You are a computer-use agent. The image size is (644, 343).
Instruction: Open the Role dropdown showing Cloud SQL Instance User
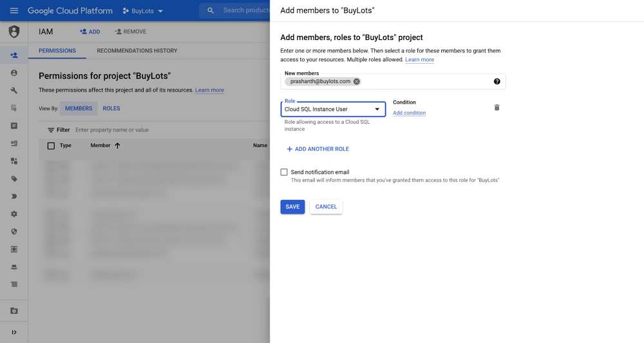coord(333,110)
